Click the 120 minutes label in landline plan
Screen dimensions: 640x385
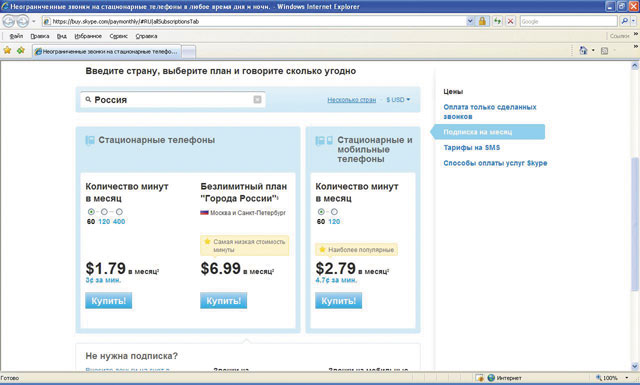[x=104, y=221]
